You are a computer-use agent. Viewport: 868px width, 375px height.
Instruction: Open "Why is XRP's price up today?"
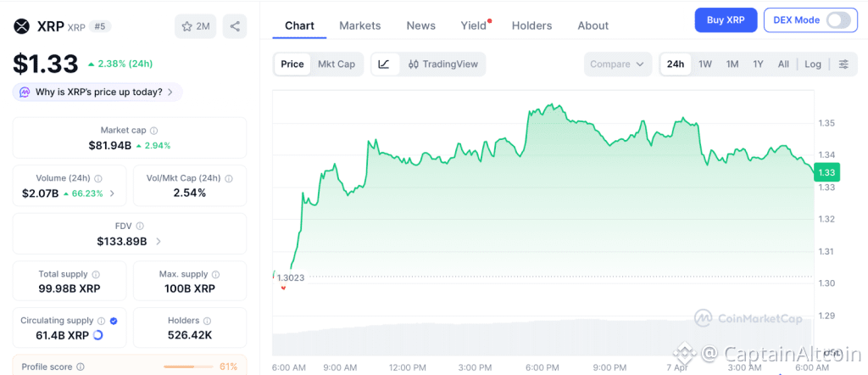click(x=97, y=92)
